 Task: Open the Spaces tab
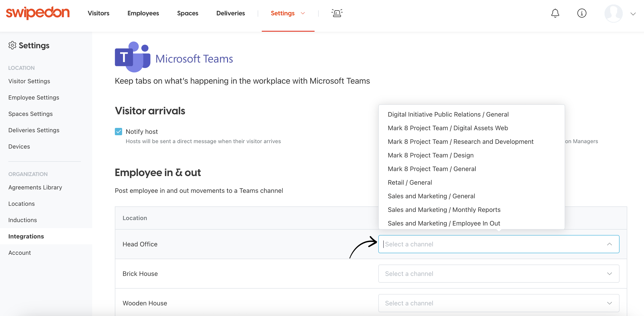pyautogui.click(x=188, y=13)
